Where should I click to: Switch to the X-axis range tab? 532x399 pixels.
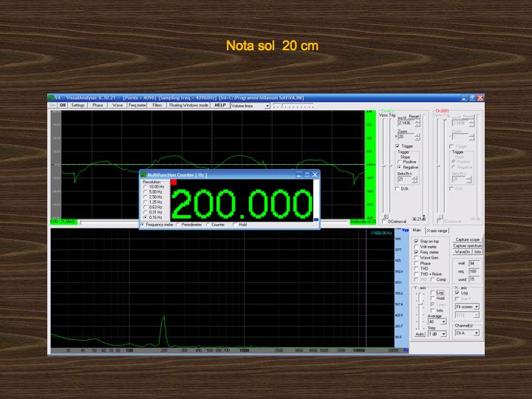pos(437,231)
